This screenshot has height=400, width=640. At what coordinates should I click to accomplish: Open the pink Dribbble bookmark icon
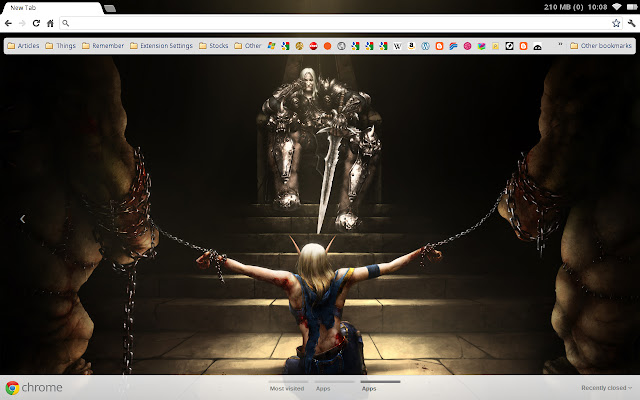(x=467, y=46)
